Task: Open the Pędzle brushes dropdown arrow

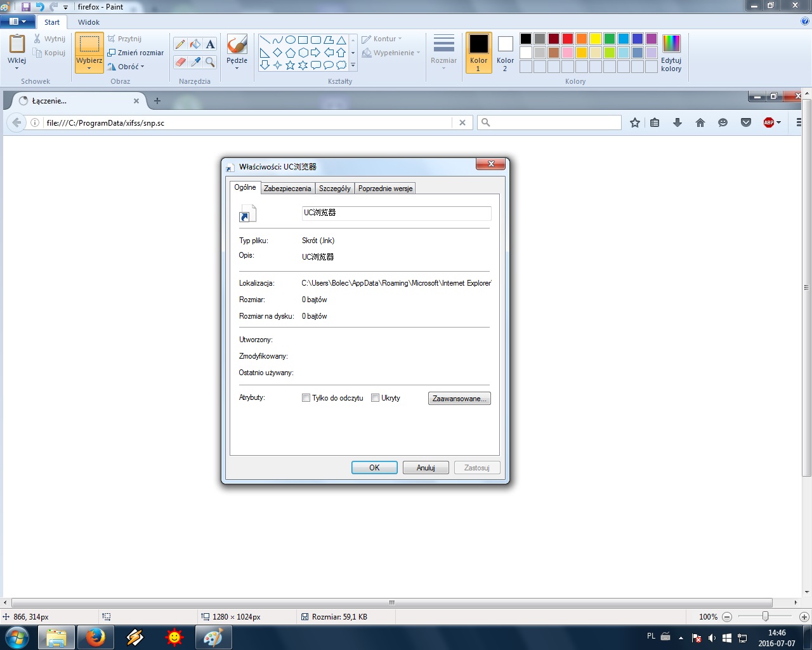Action: (x=237, y=67)
